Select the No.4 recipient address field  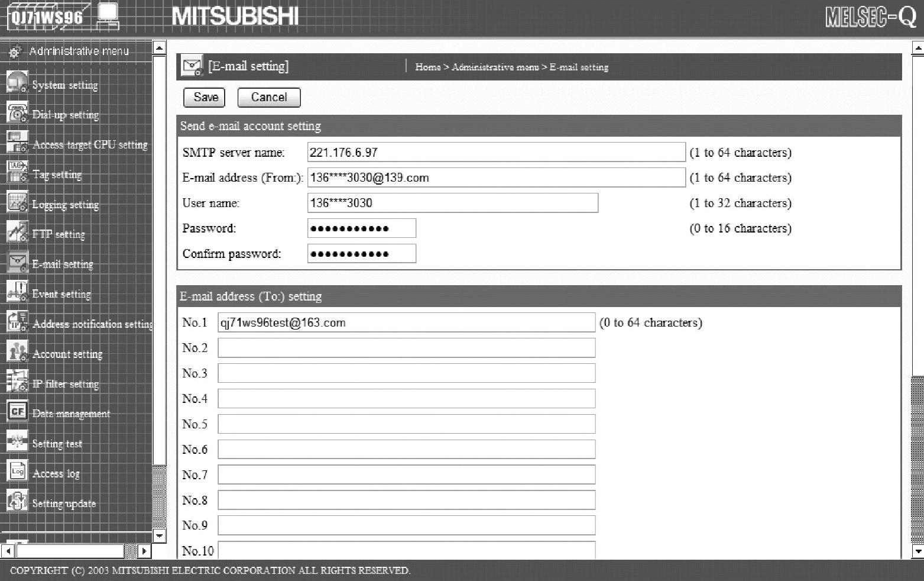point(407,399)
